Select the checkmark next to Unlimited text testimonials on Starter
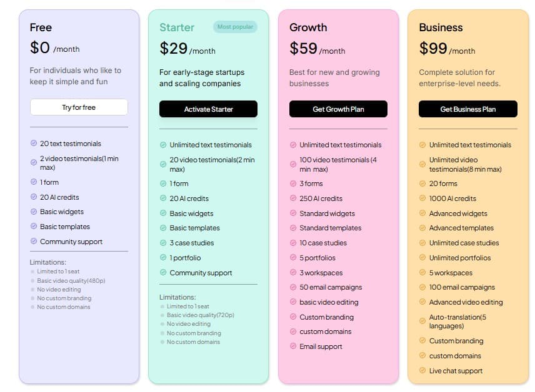The height and width of the screenshot is (392, 535). pyautogui.click(x=162, y=144)
